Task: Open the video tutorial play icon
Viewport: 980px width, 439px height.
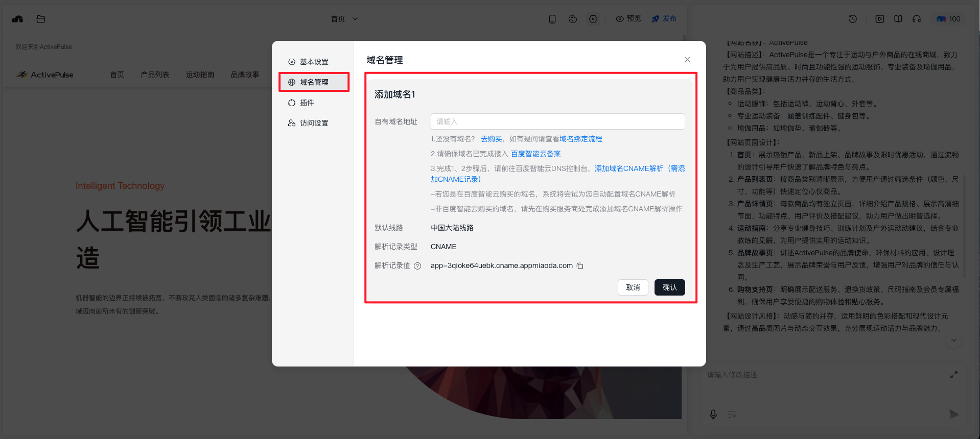Action: point(880,19)
